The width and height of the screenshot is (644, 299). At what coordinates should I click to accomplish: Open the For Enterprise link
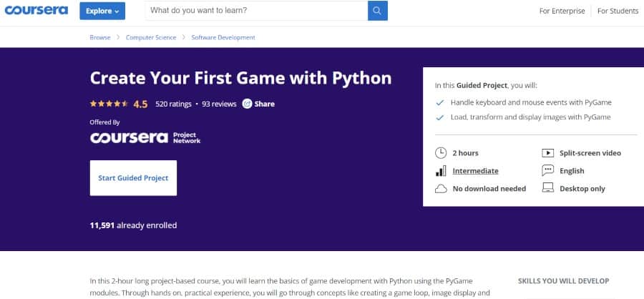562,11
